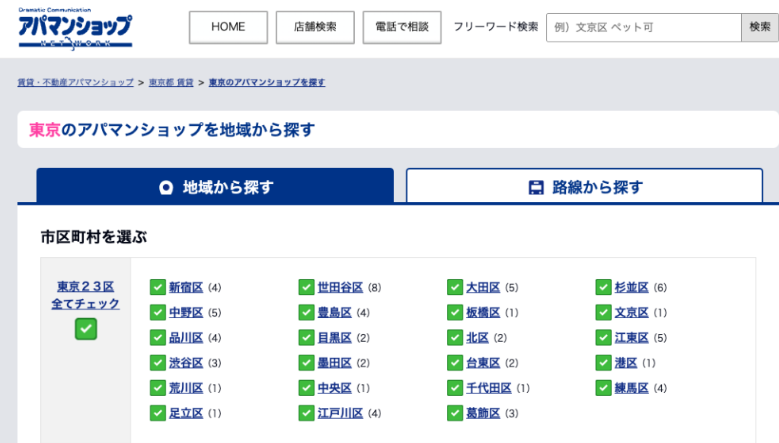Image resolution: width=779 pixels, height=443 pixels.
Task: Open the 練馬区 link
Action: pos(631,388)
